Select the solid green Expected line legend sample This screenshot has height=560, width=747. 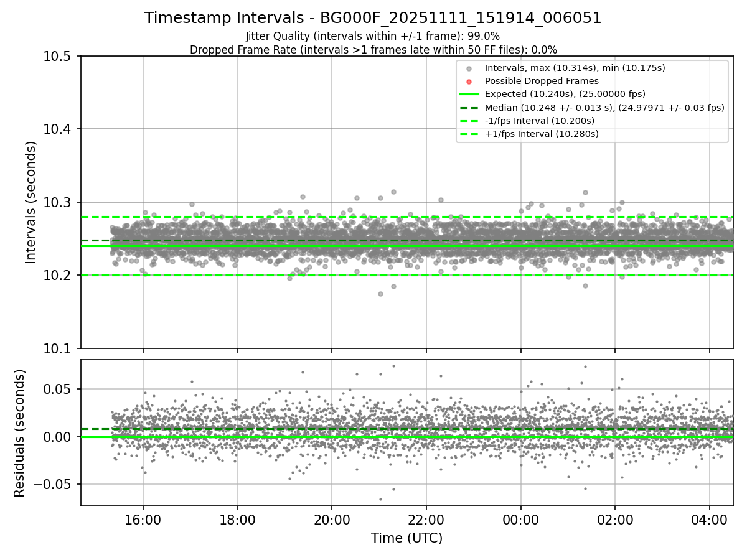469,94
